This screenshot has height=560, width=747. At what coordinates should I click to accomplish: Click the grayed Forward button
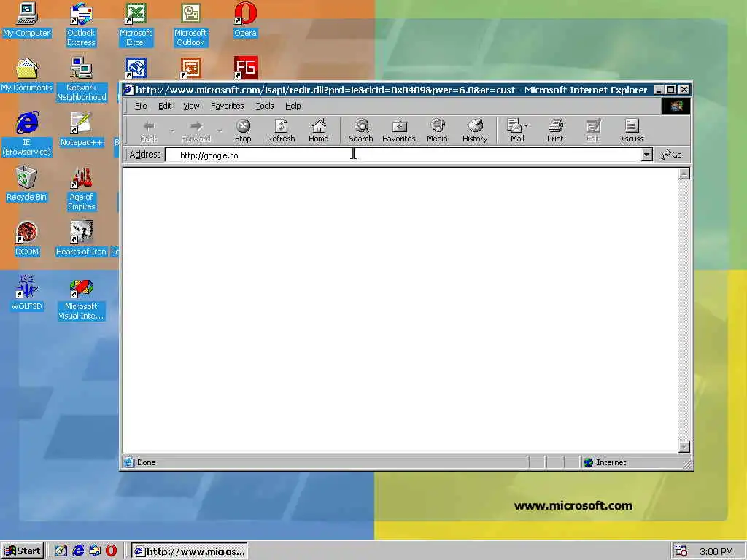point(196,131)
